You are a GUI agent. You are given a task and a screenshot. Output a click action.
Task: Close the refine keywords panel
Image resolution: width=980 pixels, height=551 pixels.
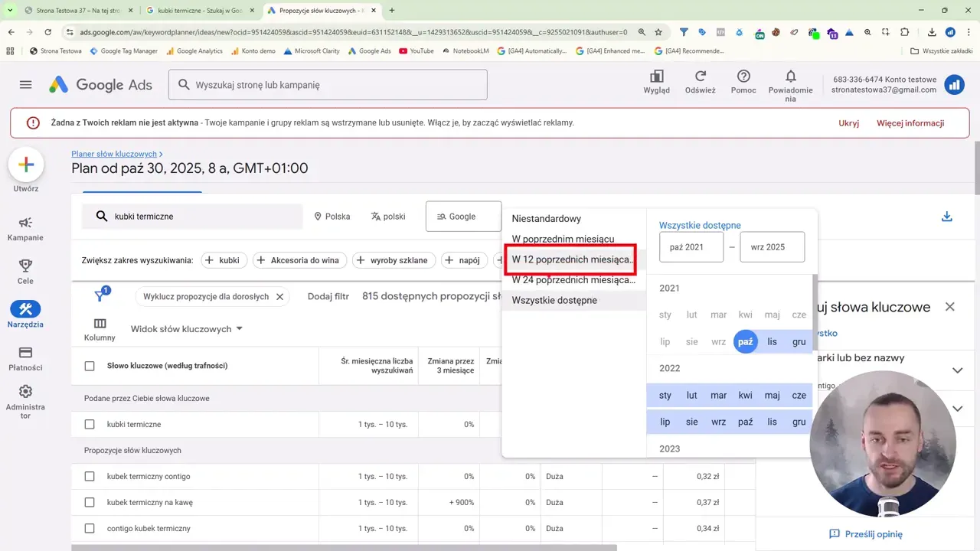click(x=949, y=307)
